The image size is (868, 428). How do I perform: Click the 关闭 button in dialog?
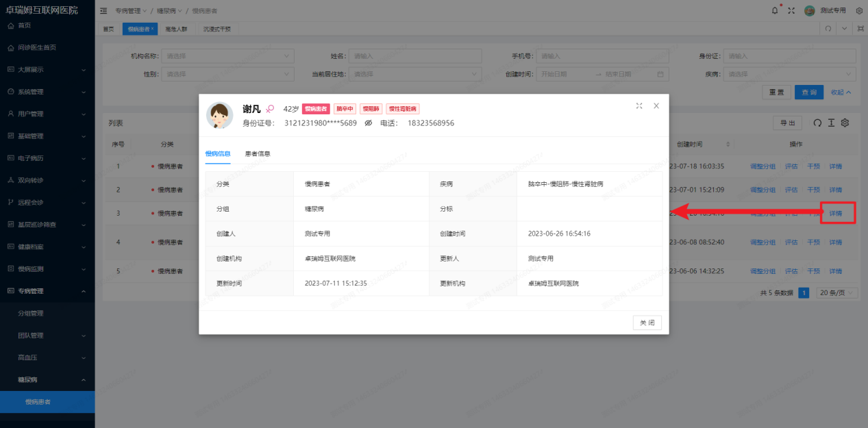(647, 323)
